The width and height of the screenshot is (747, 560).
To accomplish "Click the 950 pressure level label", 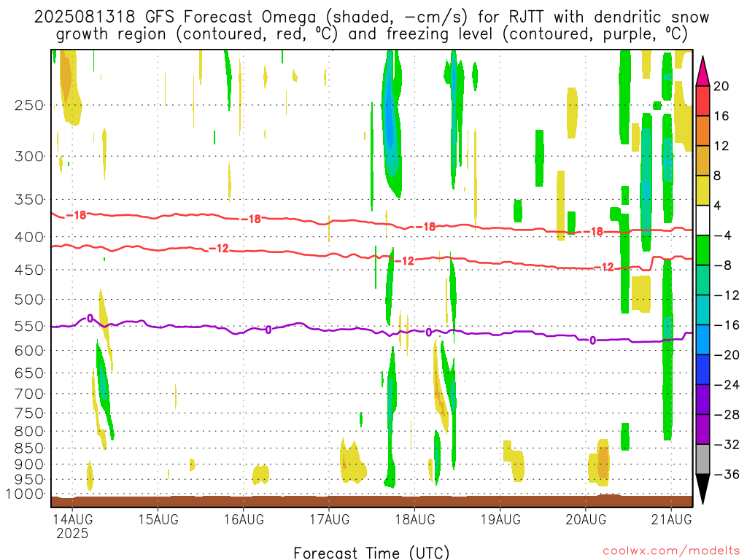I will coord(29,480).
